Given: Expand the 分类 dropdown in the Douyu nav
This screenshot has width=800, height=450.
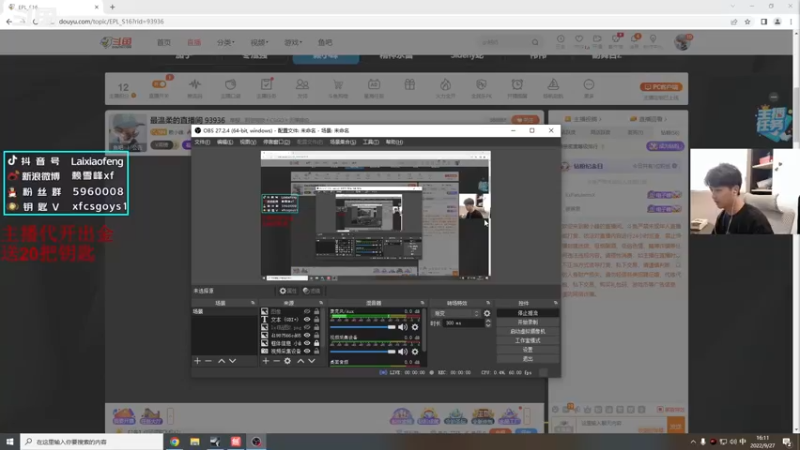Looking at the screenshot, I should (x=226, y=42).
